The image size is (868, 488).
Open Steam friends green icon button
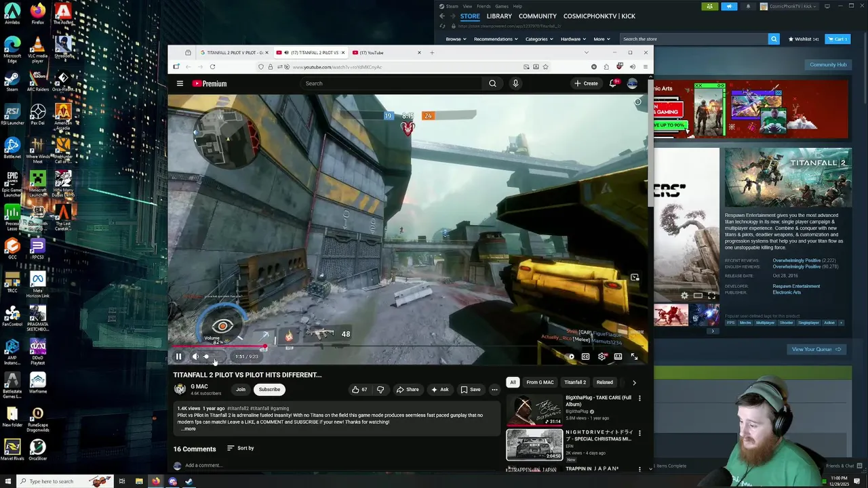click(709, 6)
